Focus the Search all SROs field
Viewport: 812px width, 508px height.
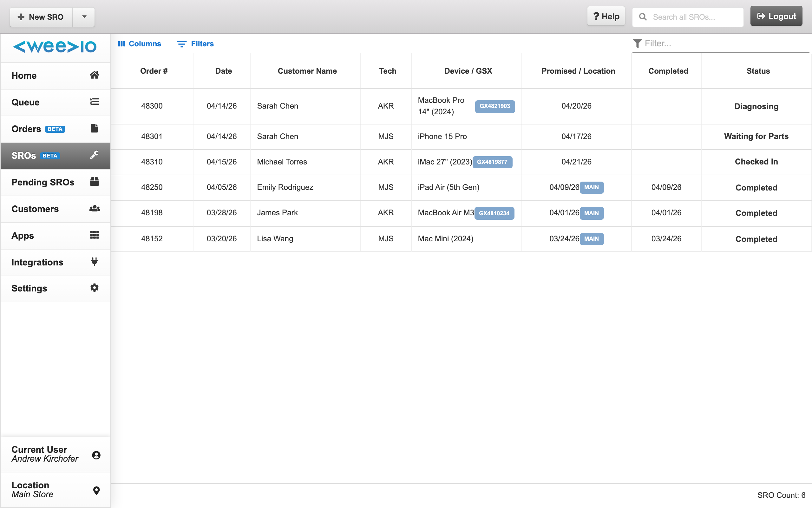688,17
